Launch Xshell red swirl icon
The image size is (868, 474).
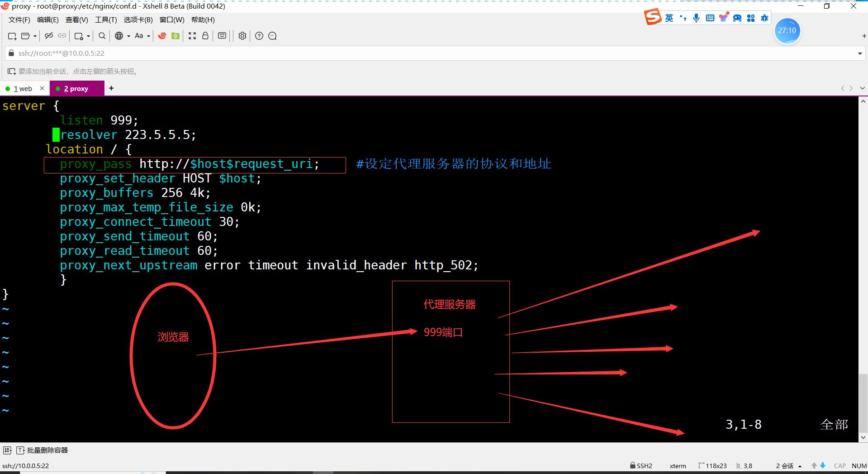pyautogui.click(x=162, y=36)
